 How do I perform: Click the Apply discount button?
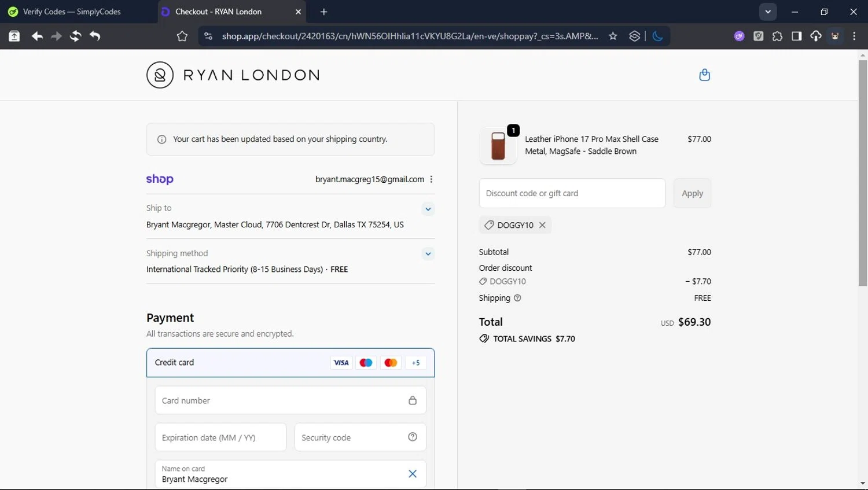(692, 193)
